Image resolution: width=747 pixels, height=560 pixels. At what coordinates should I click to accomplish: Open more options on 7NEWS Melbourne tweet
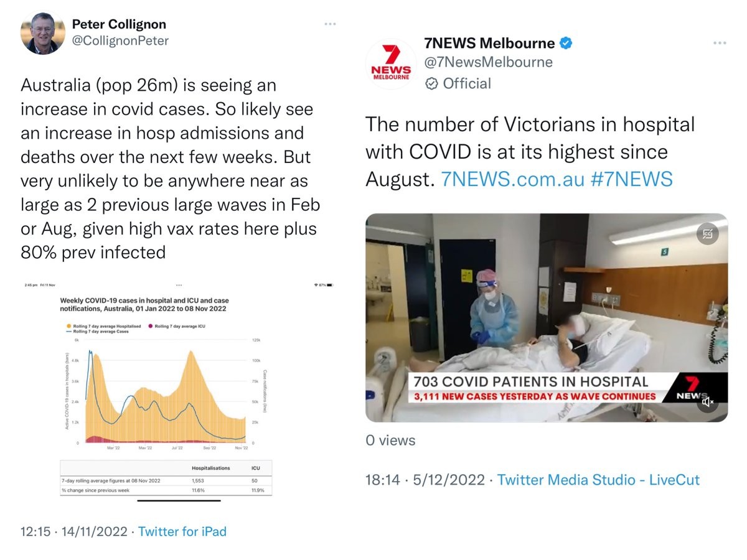coord(720,43)
